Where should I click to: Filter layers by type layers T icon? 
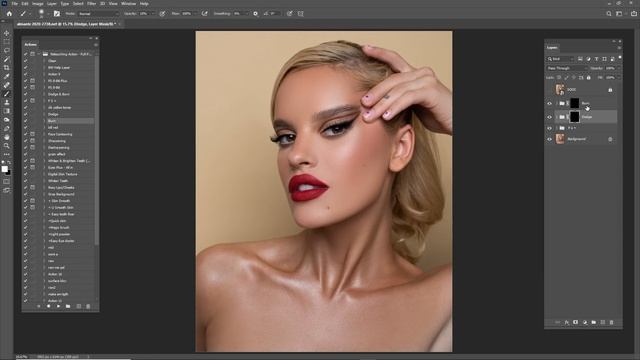(x=596, y=59)
